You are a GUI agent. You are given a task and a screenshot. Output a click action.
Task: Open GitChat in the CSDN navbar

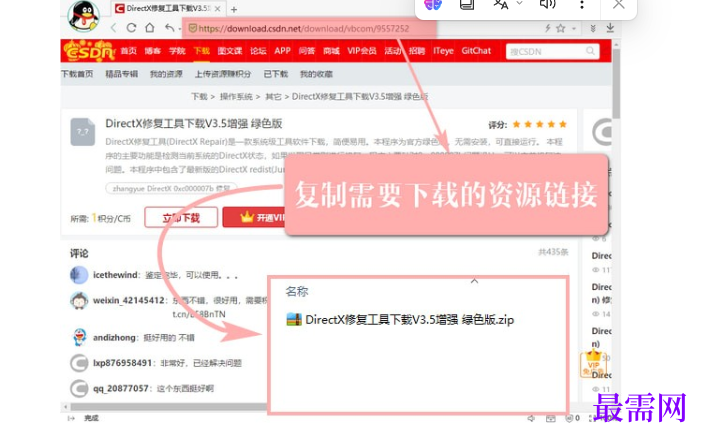(476, 51)
